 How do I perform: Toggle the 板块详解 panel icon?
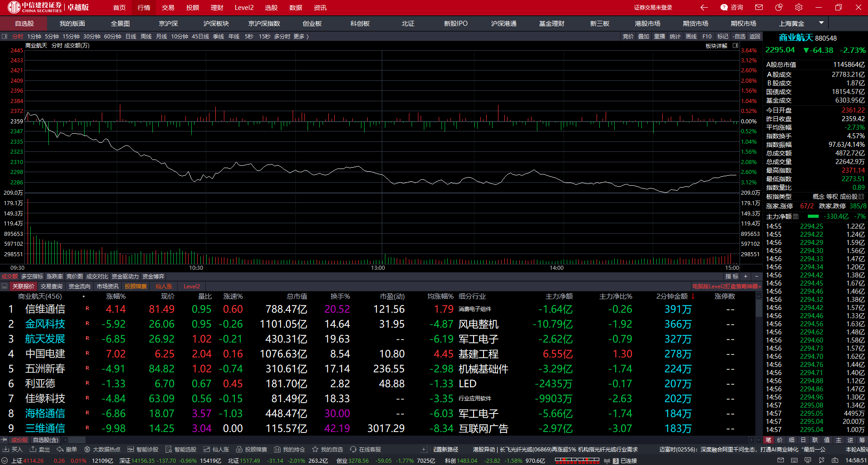[735, 46]
